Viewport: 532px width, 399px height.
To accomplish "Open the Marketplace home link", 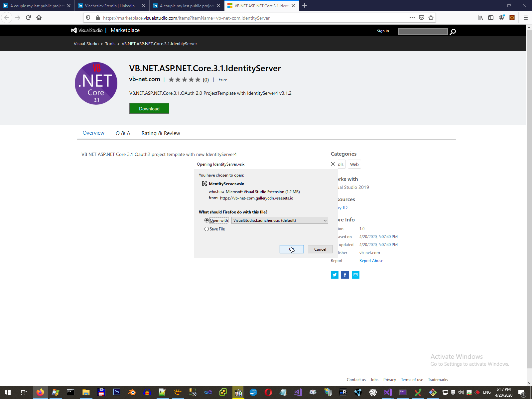I will pos(125,30).
